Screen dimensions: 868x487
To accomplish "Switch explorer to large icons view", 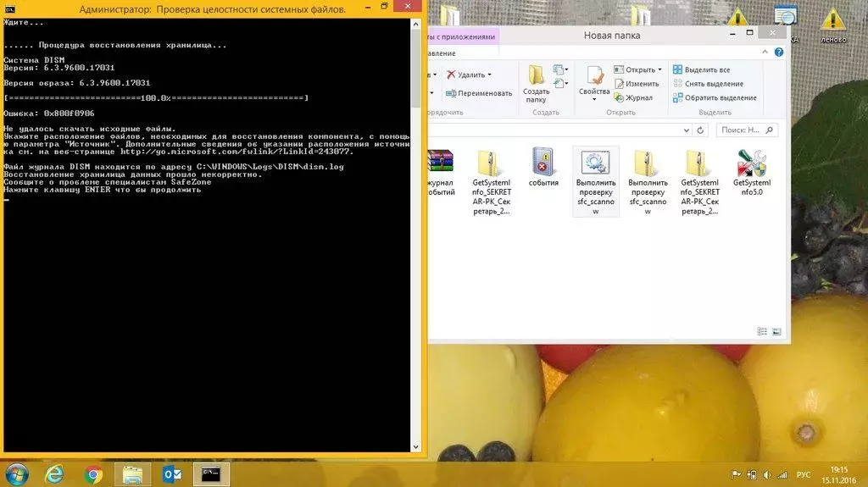I will click(x=776, y=331).
